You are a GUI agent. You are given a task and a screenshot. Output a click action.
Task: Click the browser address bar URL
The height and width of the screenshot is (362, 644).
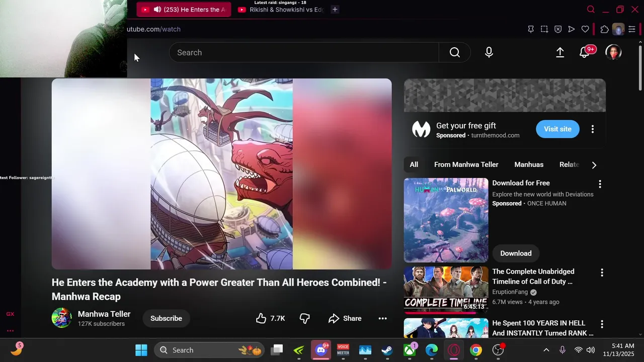[x=153, y=29]
